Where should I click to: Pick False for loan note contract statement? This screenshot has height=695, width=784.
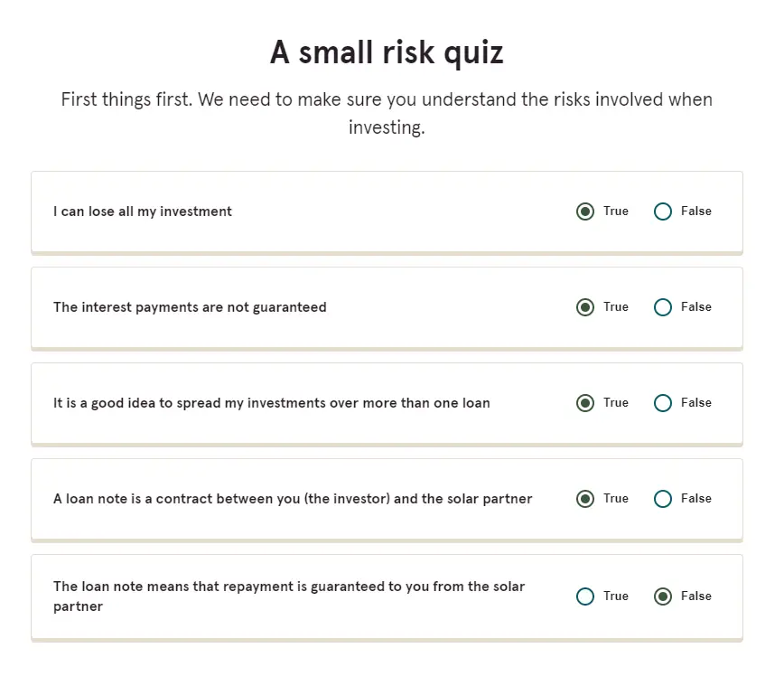(662, 499)
